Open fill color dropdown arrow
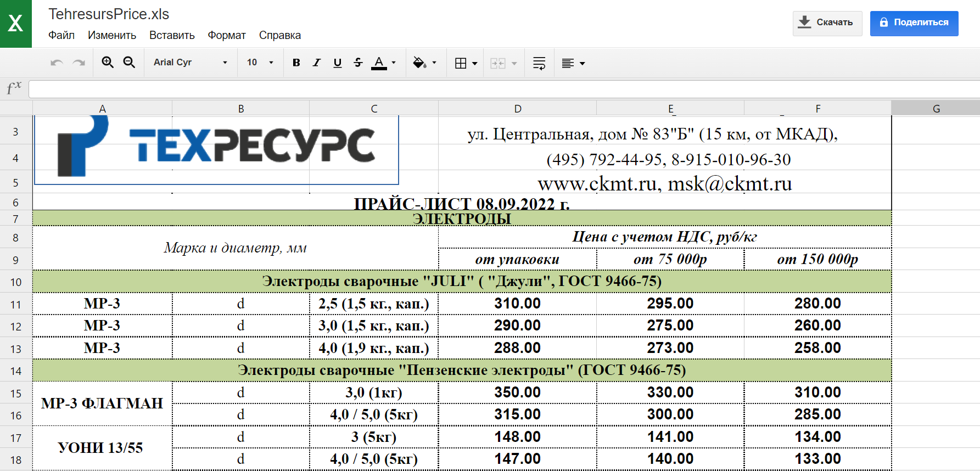The image size is (980, 471). point(434,63)
